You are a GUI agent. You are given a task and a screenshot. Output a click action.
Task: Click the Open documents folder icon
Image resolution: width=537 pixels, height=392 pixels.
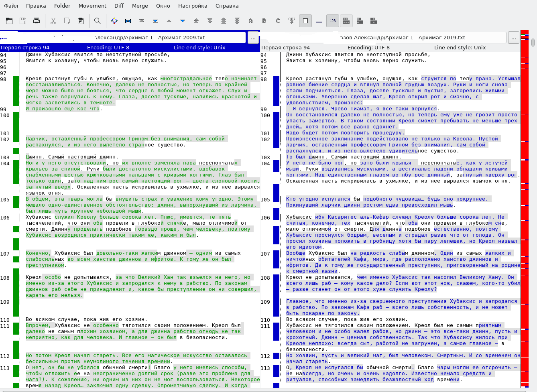tap(9, 21)
